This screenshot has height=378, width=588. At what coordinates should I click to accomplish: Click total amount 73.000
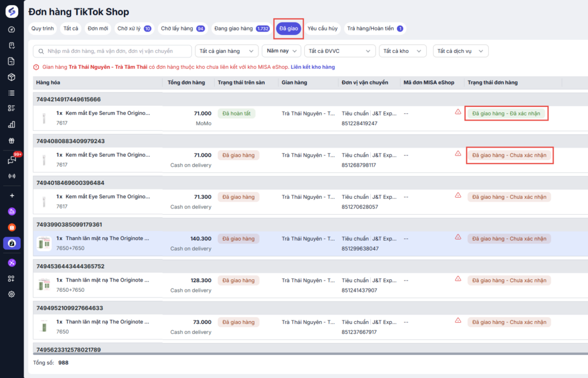pyautogui.click(x=202, y=322)
